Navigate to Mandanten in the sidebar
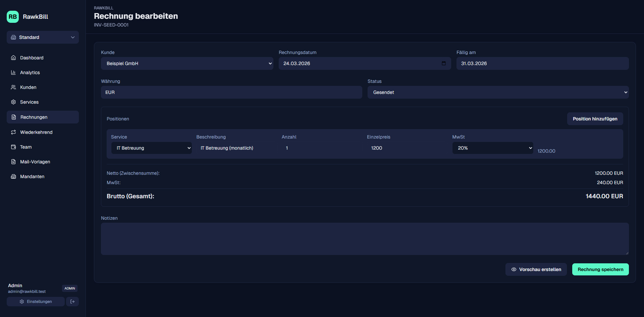This screenshot has height=317, width=644. (32, 176)
